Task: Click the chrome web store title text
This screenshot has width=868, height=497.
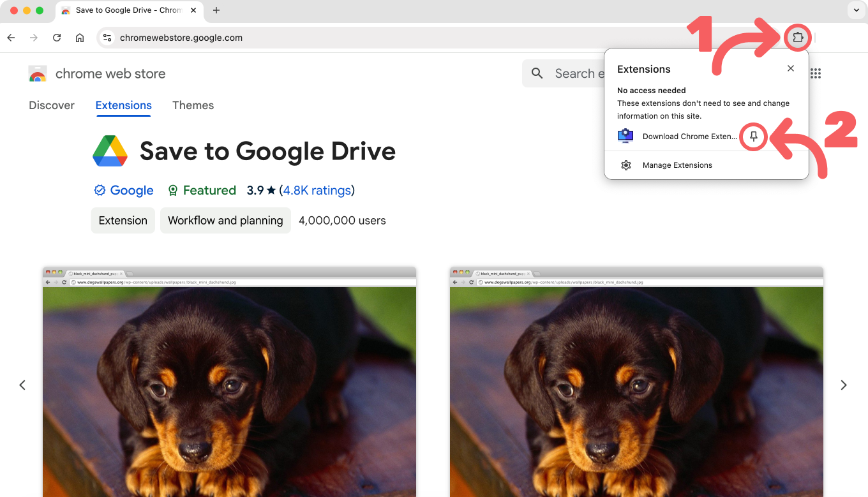Action: tap(110, 74)
